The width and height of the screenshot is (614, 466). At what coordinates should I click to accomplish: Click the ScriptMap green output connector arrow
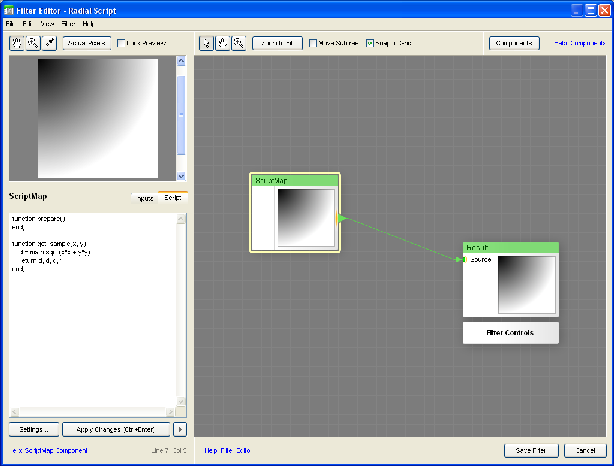[341, 218]
